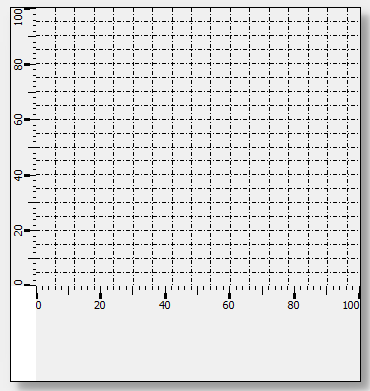
Task: Click the y-axis label 80
Action: point(18,64)
